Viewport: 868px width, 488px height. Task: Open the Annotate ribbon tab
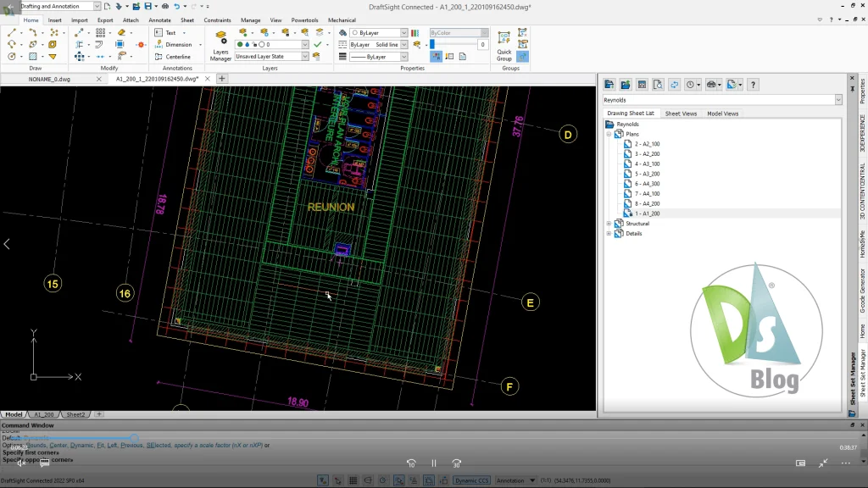159,19
